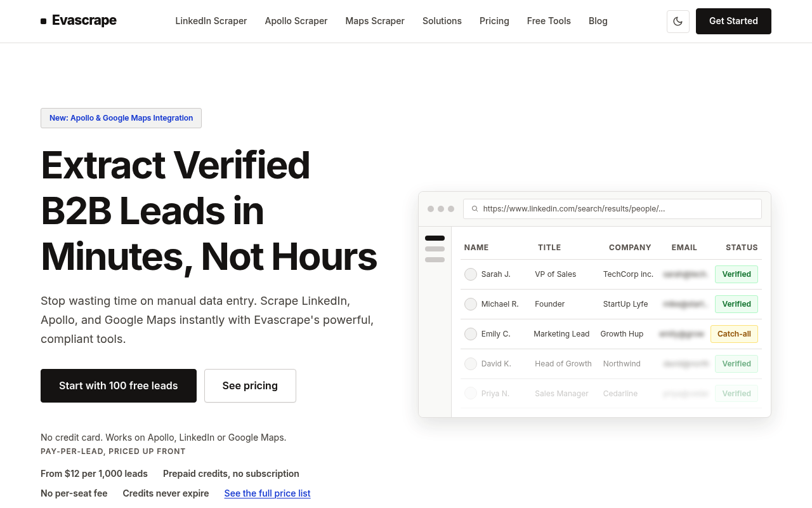The width and height of the screenshot is (812, 508).
Task: Click the "Credits never expire" text
Action: click(166, 493)
